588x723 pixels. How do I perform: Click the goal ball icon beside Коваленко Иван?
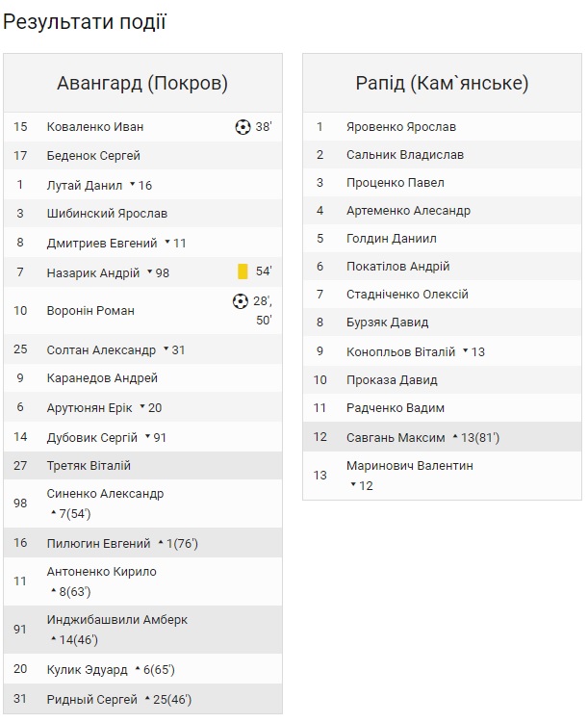tap(243, 127)
